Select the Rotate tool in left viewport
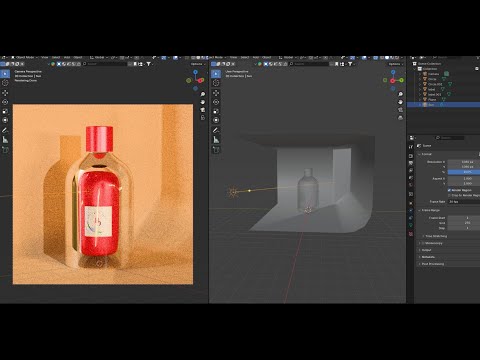 coord(5,102)
